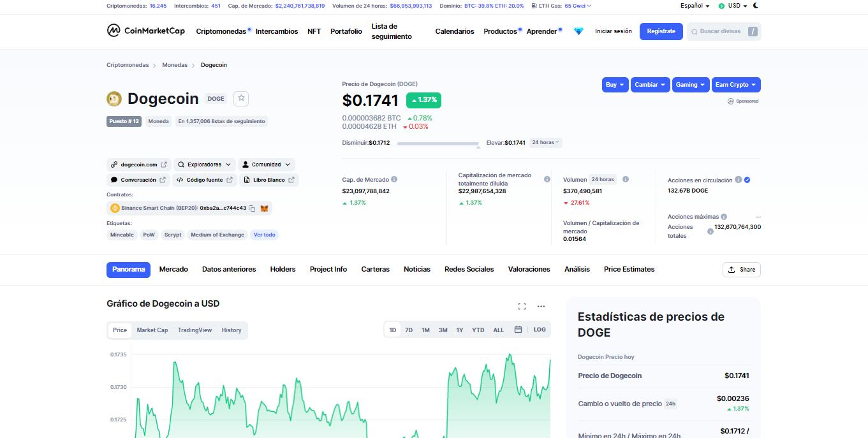Viewport: 868px width, 438px height.
Task: Open the Gaming dropdown
Action: coord(691,85)
